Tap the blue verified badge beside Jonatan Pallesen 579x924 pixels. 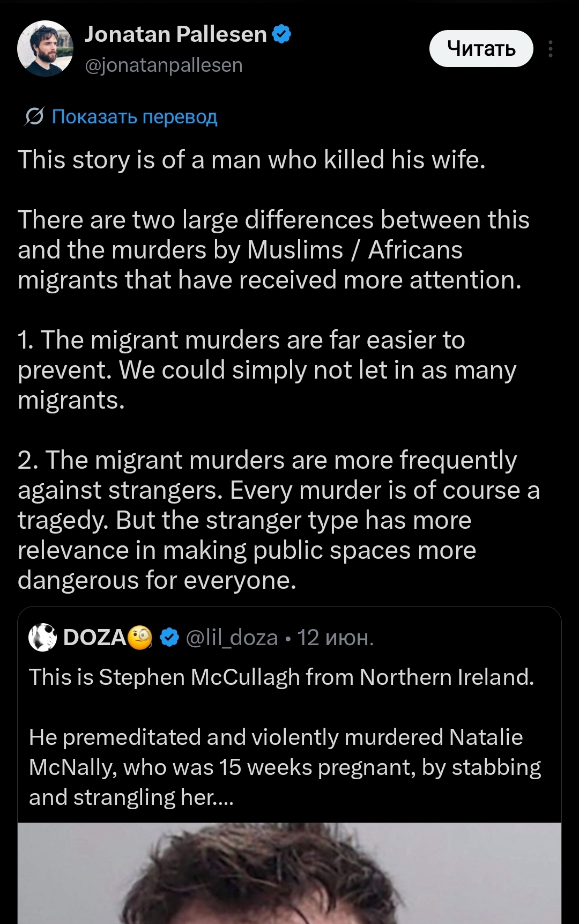pyautogui.click(x=281, y=34)
